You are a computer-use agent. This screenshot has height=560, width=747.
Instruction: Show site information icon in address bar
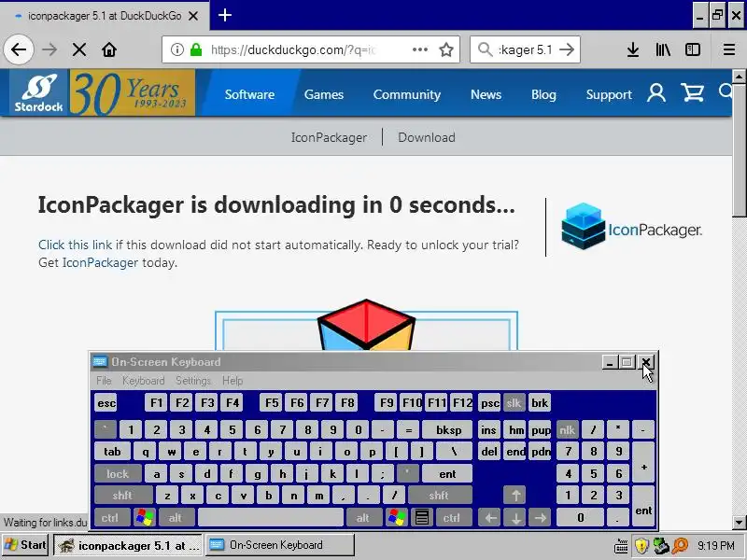[x=177, y=49]
